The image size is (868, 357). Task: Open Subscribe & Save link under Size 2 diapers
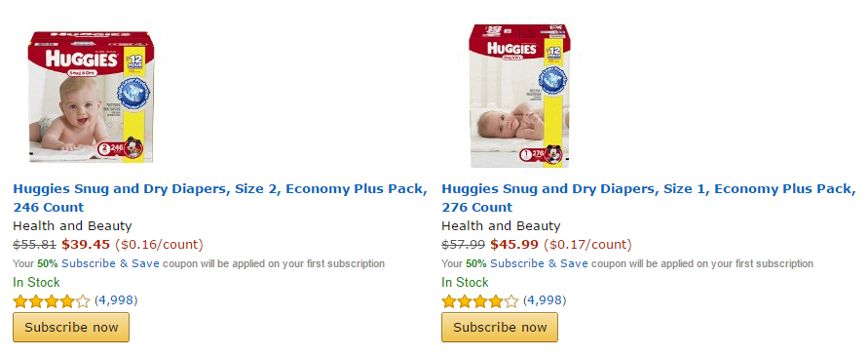(110, 264)
